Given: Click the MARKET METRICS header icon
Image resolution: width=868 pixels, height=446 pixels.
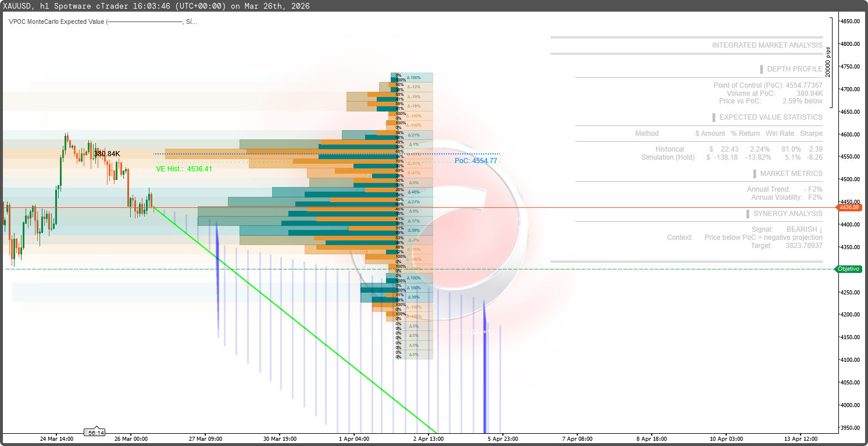Looking at the screenshot, I should (x=755, y=173).
